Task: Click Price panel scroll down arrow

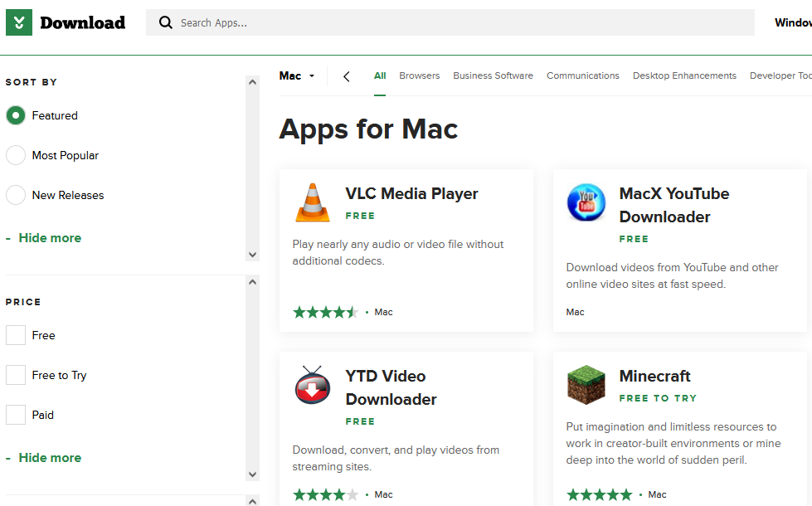Action: pos(252,474)
